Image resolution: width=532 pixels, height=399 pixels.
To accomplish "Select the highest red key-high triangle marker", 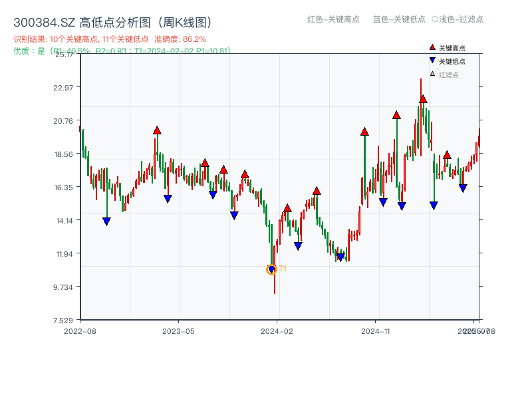I will [423, 99].
